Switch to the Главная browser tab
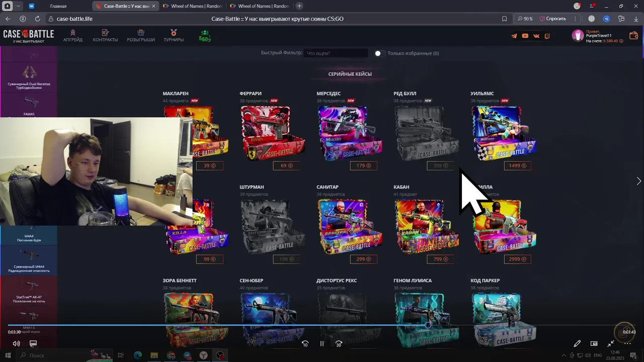This screenshot has height=362, width=644. (x=58, y=6)
